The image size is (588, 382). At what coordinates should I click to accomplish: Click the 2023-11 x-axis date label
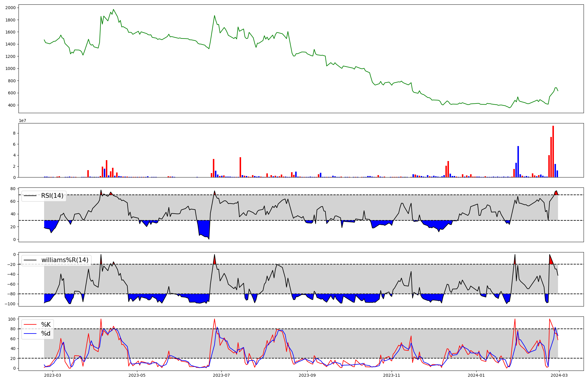click(x=392, y=375)
